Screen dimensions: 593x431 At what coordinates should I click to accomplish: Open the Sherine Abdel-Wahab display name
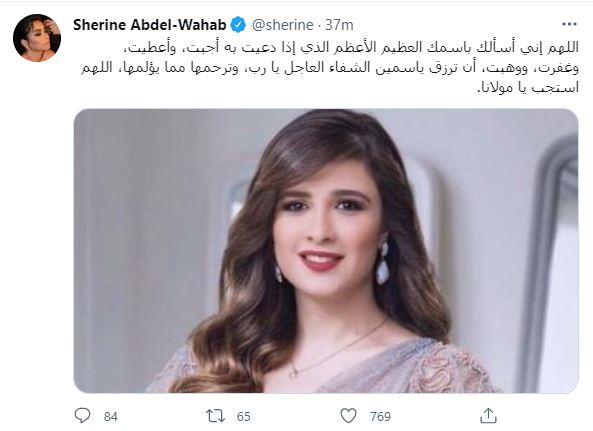click(150, 25)
